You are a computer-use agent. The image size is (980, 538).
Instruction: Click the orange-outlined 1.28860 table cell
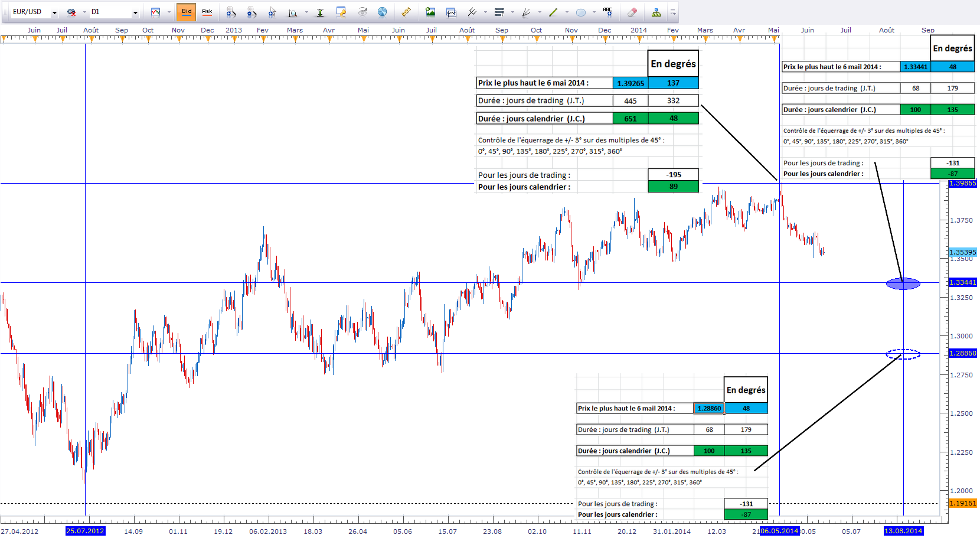pos(709,408)
